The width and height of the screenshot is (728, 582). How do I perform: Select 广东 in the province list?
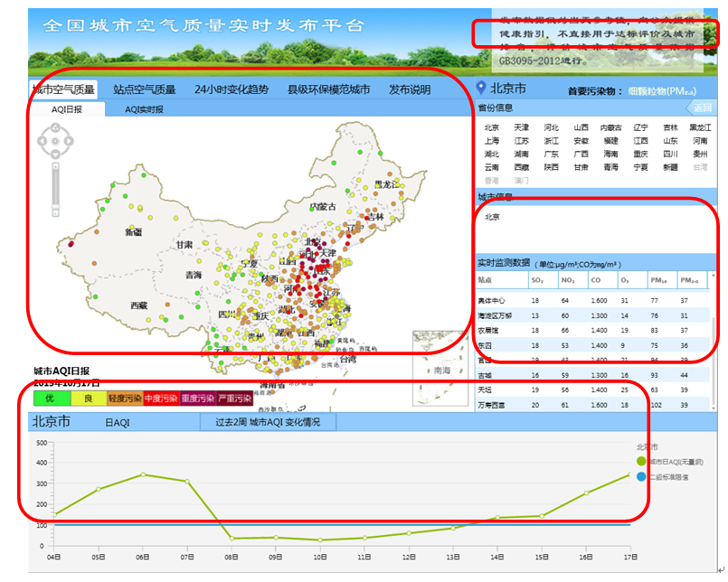click(551, 155)
